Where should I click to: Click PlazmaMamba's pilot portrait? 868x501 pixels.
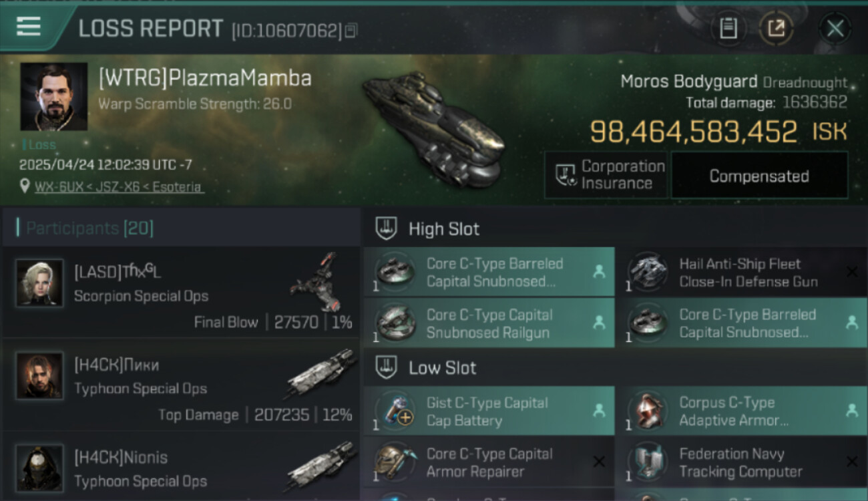point(53,97)
